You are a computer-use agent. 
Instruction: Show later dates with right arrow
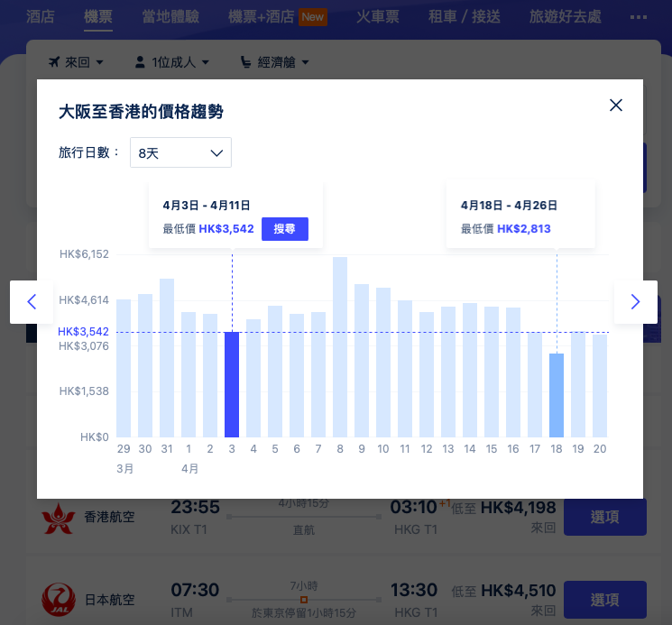pyautogui.click(x=635, y=302)
